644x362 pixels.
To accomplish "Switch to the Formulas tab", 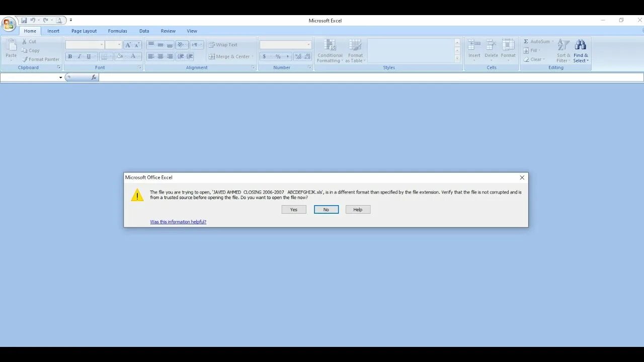I will (x=117, y=31).
